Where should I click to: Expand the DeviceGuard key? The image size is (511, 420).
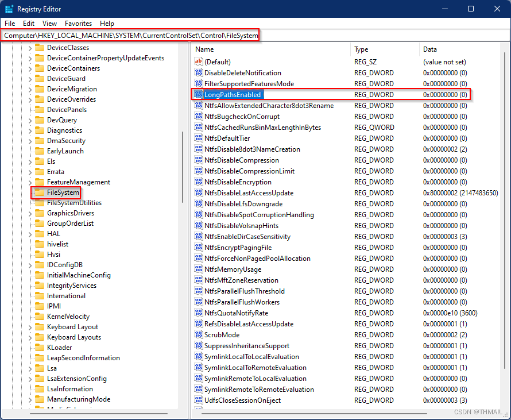click(x=30, y=79)
